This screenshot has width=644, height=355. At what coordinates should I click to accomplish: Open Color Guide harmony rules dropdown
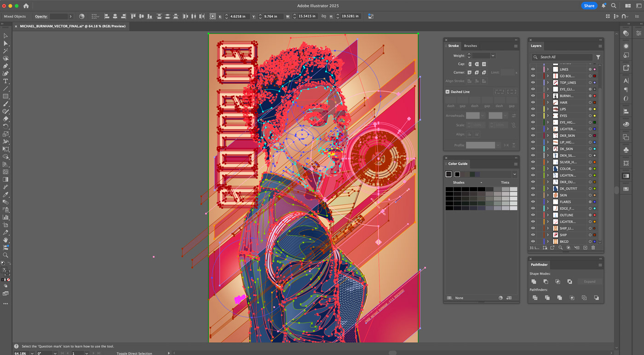[514, 174]
